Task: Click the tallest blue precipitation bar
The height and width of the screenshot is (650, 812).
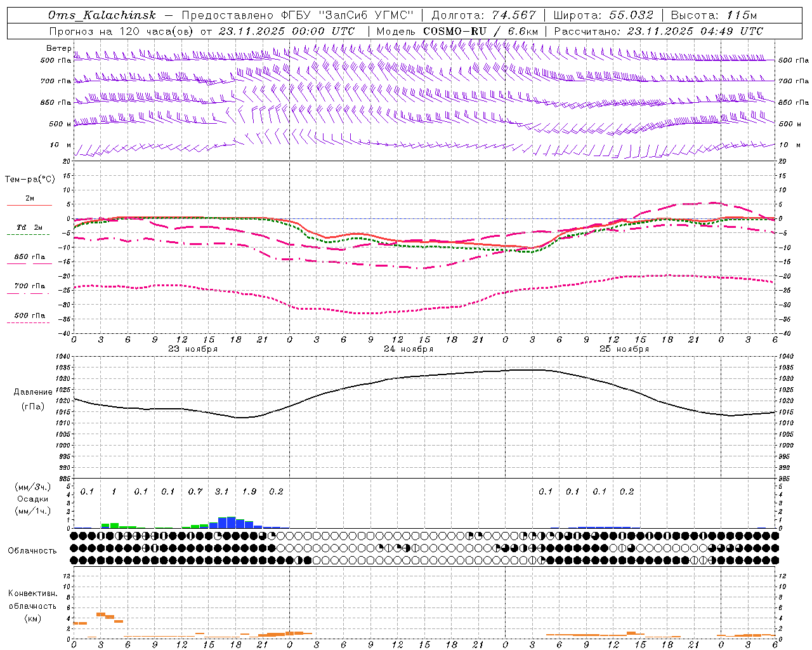Action: coord(231,523)
